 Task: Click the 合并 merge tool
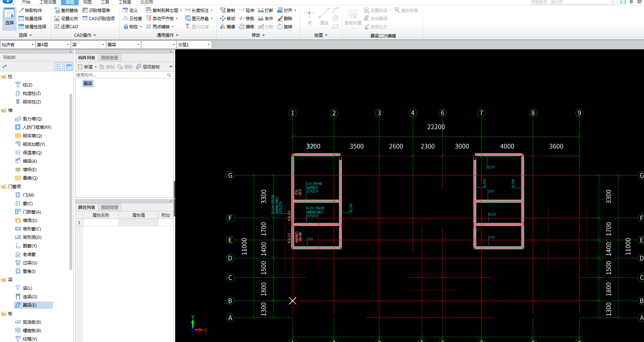click(265, 18)
